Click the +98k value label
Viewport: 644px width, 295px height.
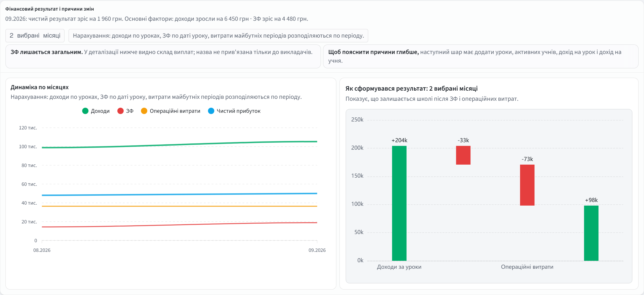(591, 200)
